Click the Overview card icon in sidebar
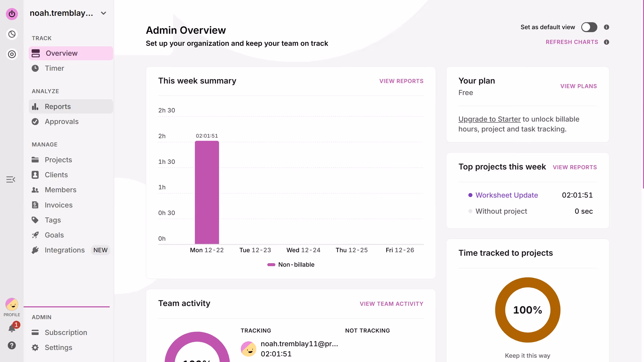Viewport: 644px width, 362px height. coord(35,53)
